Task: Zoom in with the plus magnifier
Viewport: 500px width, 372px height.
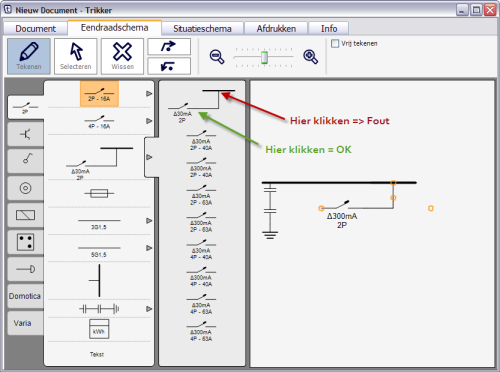Action: click(x=310, y=57)
